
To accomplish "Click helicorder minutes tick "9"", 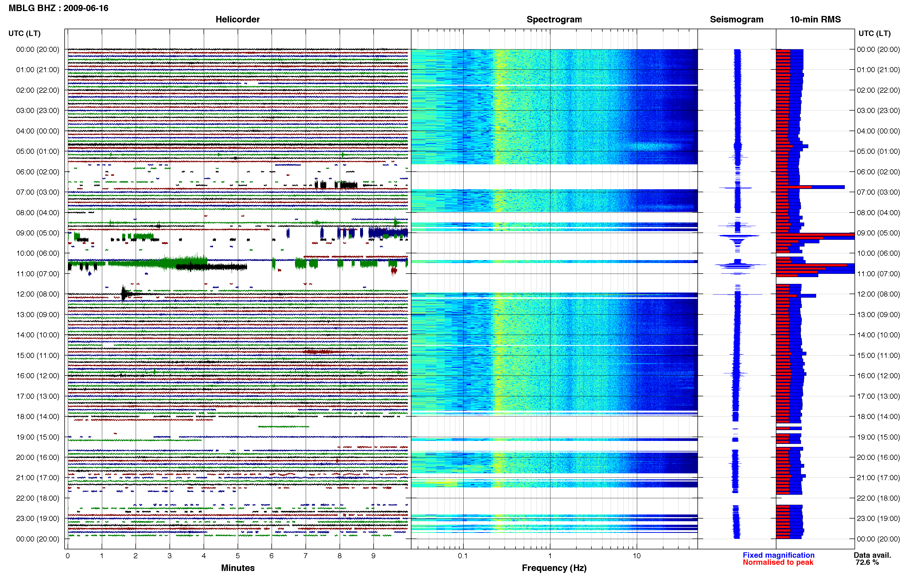I will click(x=373, y=556).
